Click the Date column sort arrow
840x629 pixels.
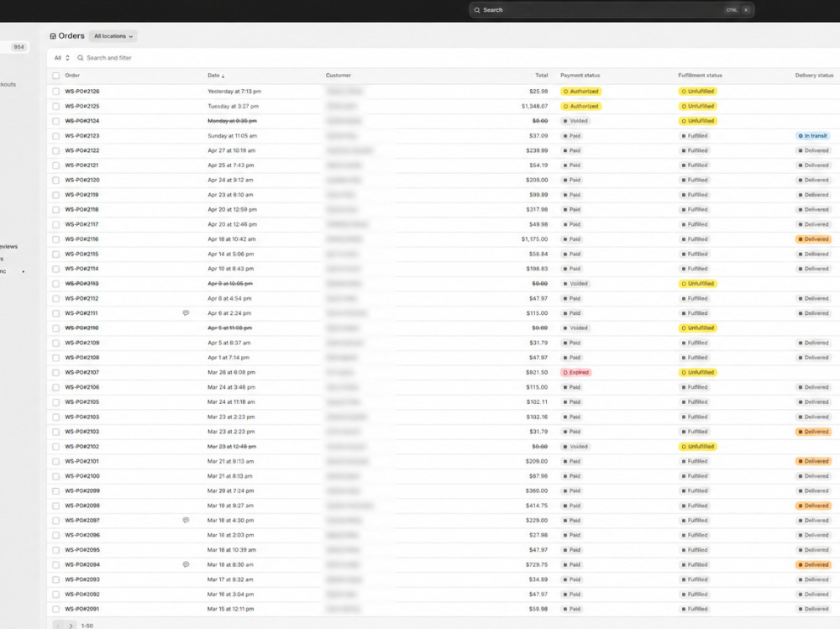223,76
